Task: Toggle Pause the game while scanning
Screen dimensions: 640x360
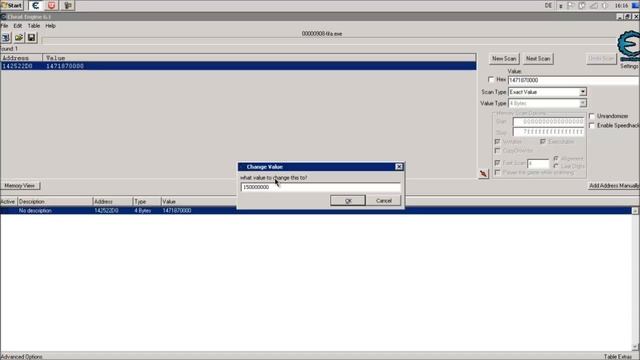Action: point(497,173)
